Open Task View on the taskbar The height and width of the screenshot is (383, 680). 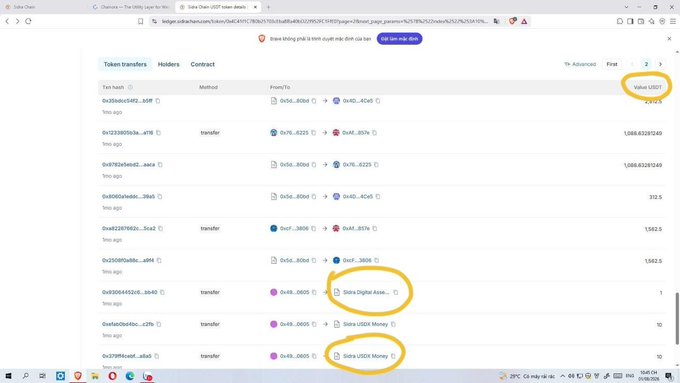click(x=42, y=376)
